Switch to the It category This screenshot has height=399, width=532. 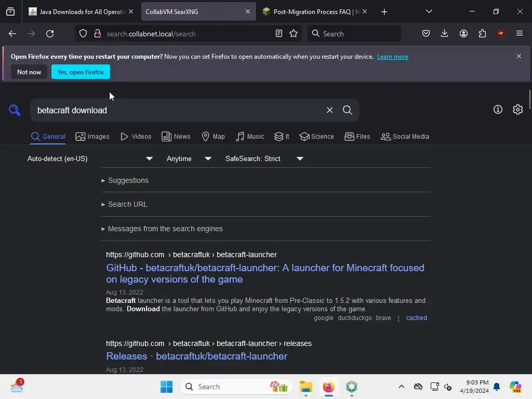click(281, 137)
